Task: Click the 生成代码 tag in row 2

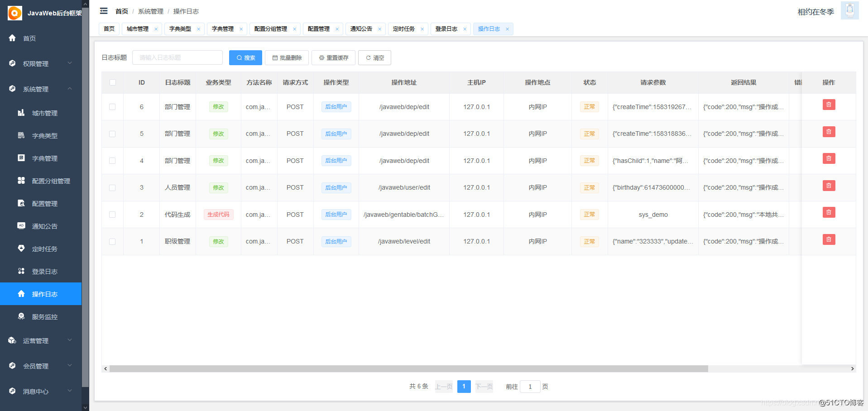Action: coord(218,215)
